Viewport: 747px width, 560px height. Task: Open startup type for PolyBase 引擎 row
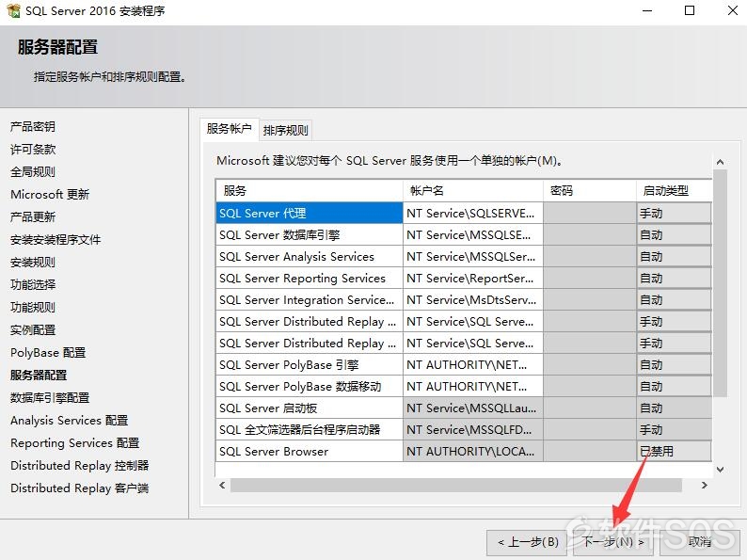(675, 365)
